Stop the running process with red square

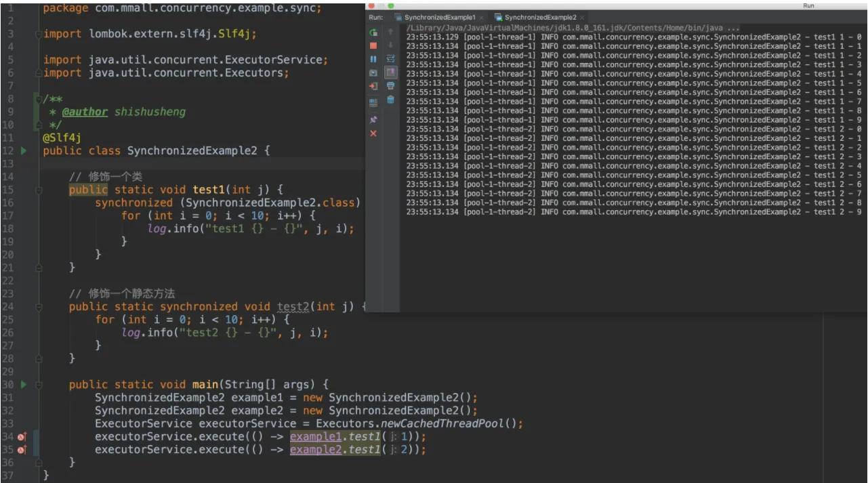coord(373,45)
